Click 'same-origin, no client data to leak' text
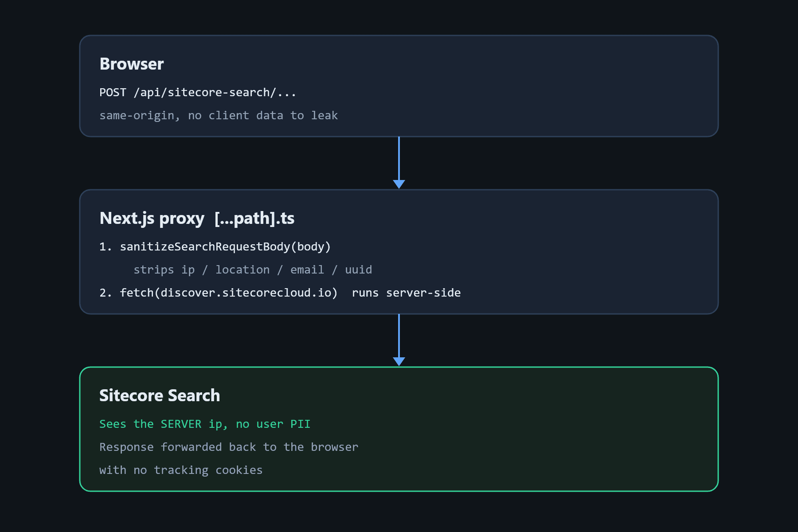This screenshot has width=798, height=532. click(x=219, y=115)
